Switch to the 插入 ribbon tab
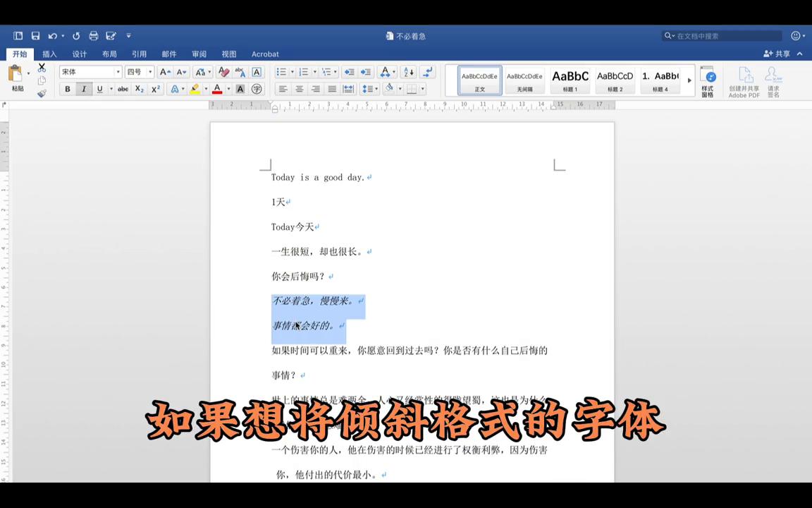Viewport: 812px width, 508px height. pos(49,54)
